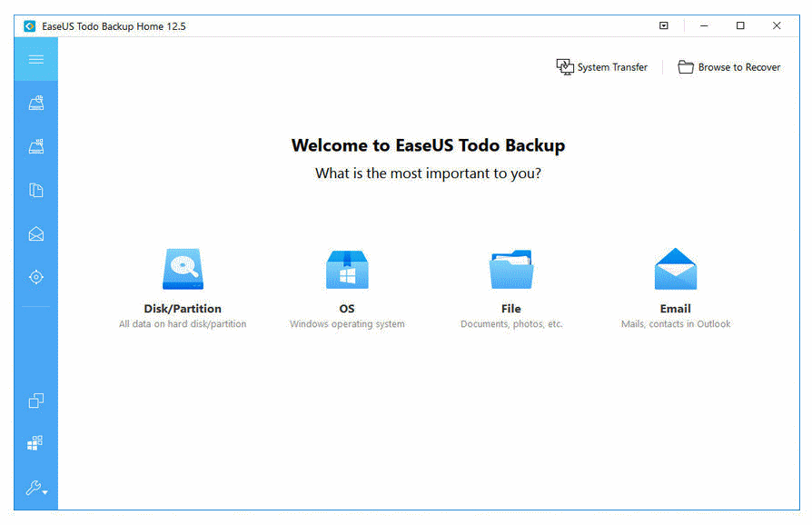
Task: Minimize the EaseUS Todo Backup window
Action: click(704, 25)
